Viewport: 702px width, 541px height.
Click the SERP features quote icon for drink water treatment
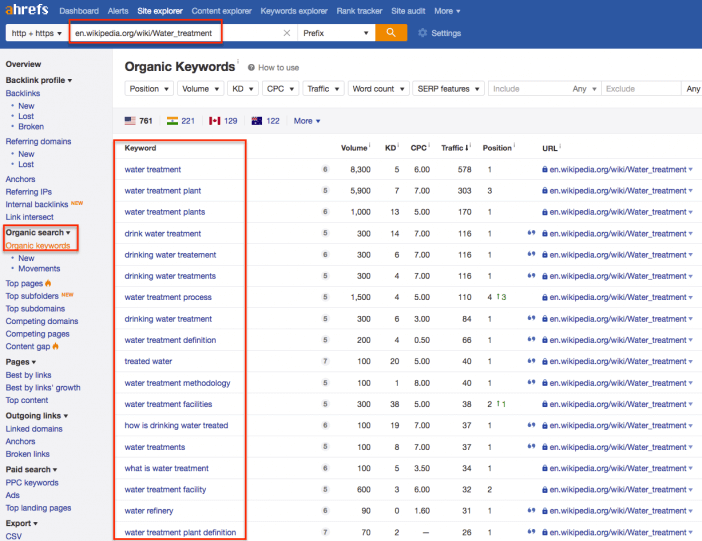(531, 233)
